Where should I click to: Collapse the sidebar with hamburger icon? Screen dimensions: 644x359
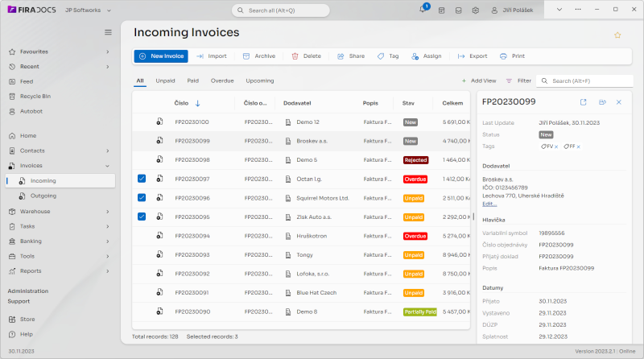click(x=108, y=32)
